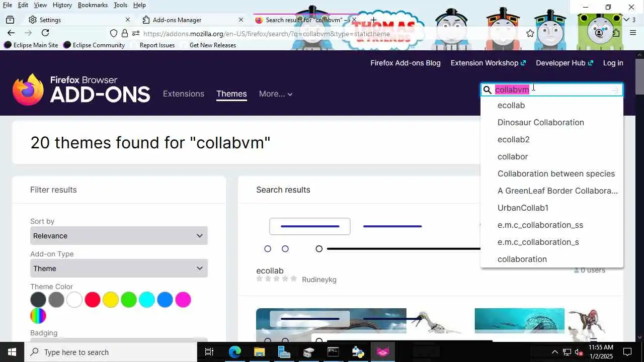Open the Get New Releases bookmark

[212, 45]
